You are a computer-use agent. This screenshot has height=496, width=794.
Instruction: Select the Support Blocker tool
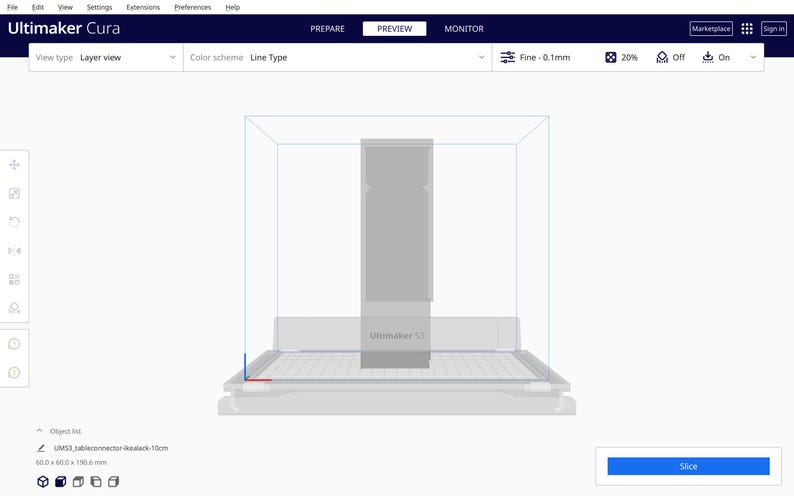tap(14, 308)
